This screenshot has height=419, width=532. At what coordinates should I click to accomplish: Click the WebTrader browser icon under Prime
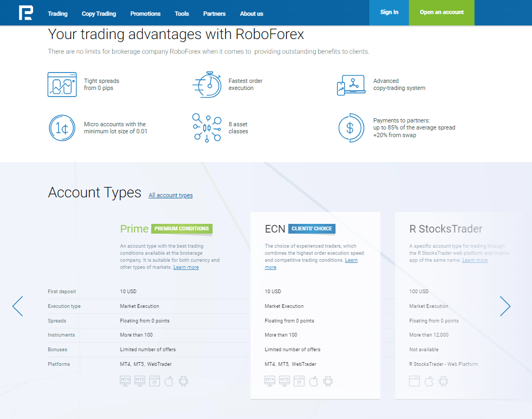(x=155, y=381)
